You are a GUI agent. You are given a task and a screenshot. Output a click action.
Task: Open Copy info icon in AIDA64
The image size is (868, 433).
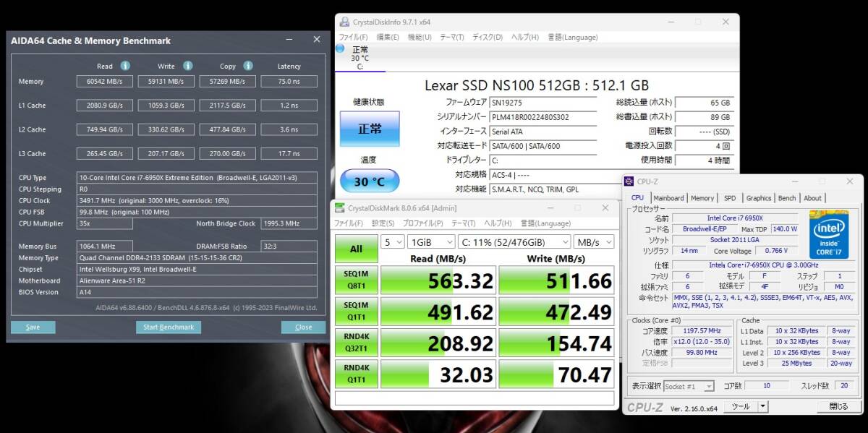coord(248,66)
